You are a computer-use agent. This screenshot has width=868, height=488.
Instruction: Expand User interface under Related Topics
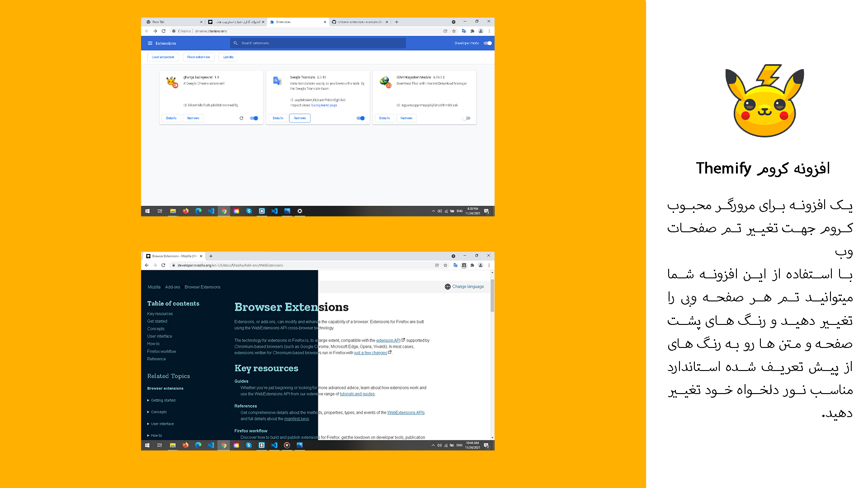[x=162, y=424]
